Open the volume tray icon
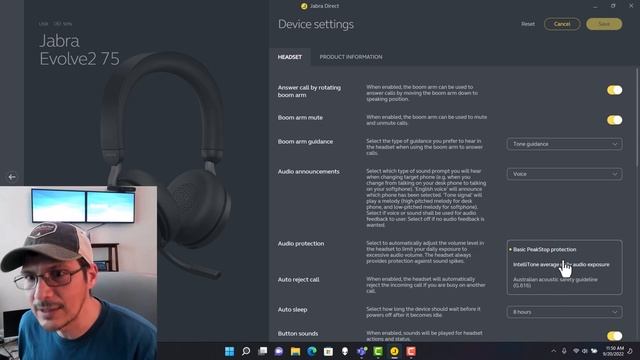The image size is (640, 360). (x=585, y=351)
